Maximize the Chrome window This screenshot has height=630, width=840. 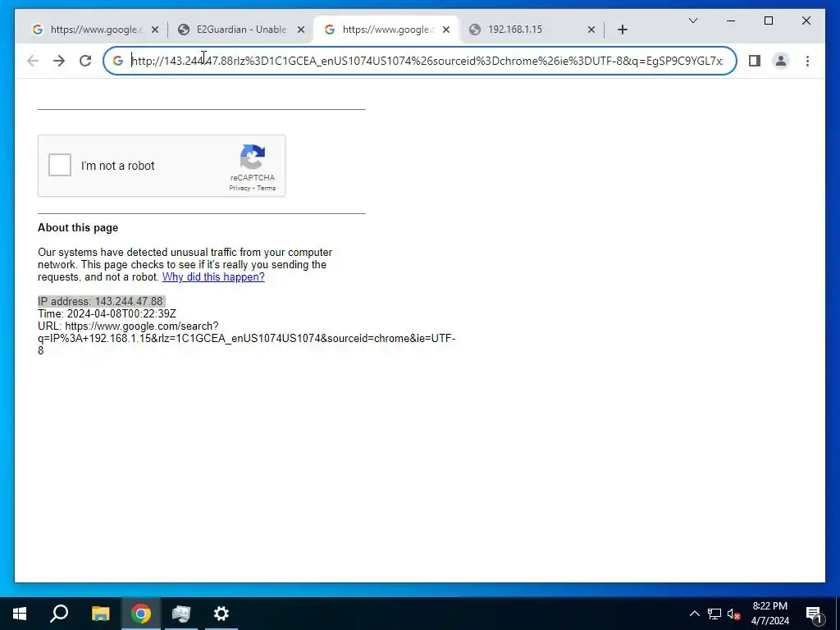[768, 21]
